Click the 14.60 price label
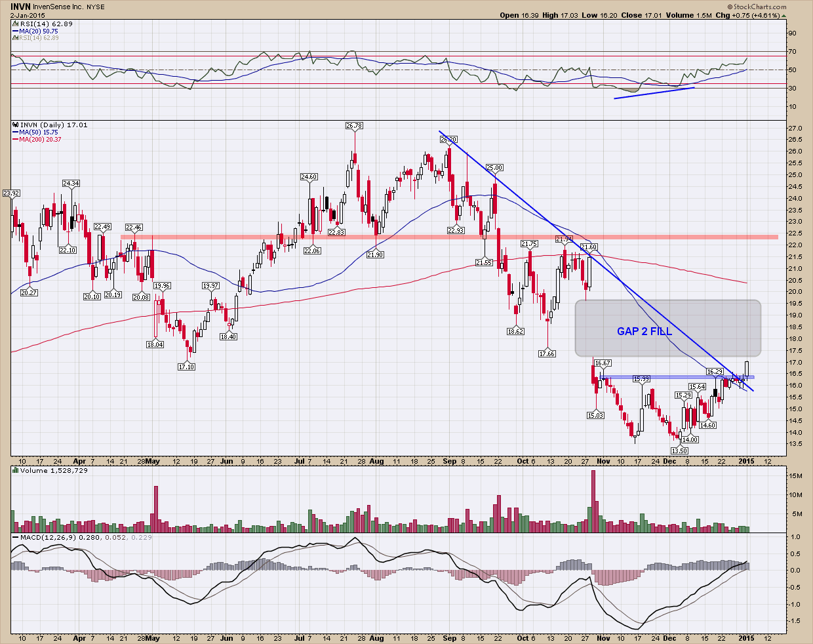Screen dimensions: 813x644 click(707, 426)
